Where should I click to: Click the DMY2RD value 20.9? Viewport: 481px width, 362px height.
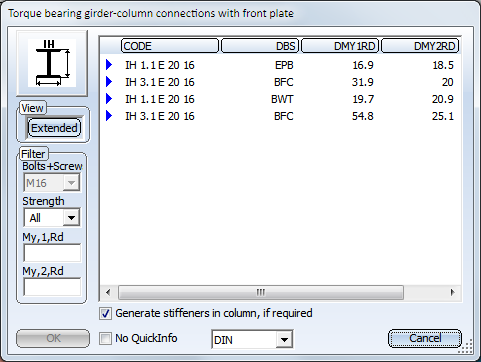coord(443,99)
